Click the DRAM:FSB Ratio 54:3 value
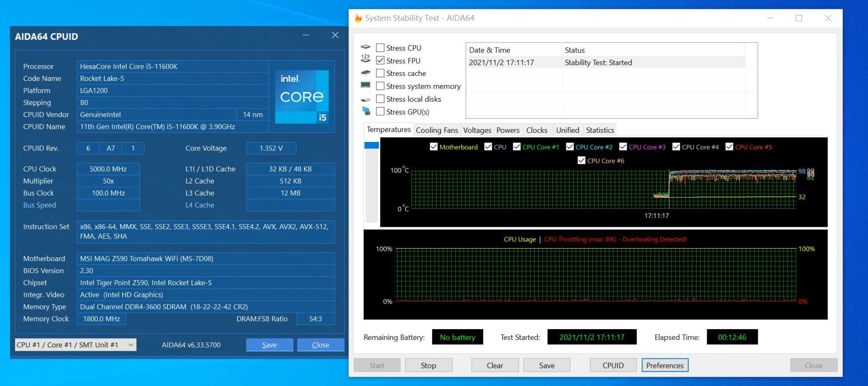Image resolution: width=868 pixels, height=386 pixels. 316,319
